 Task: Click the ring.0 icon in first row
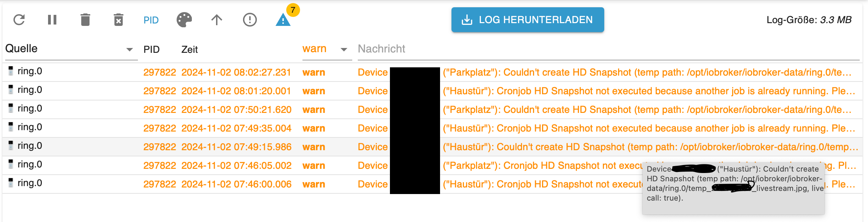pos(11,71)
